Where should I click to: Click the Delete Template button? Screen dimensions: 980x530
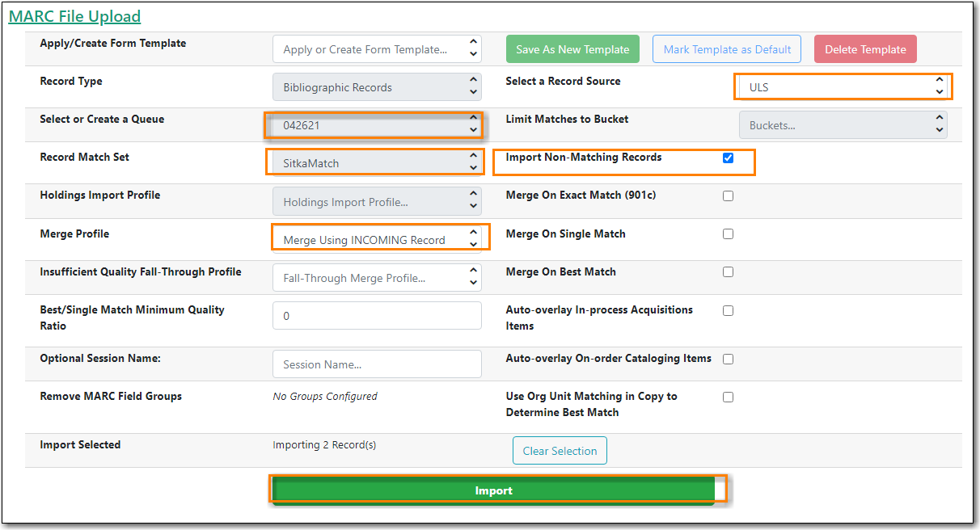(865, 49)
